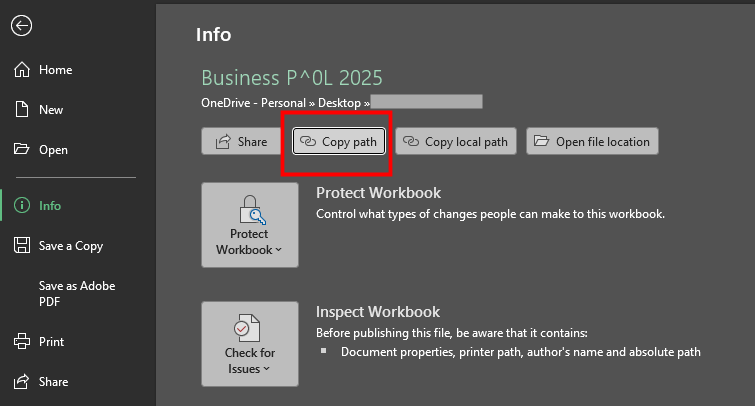Image resolution: width=755 pixels, height=406 pixels.
Task: Click the Business P^0L 2025 title
Action: (292, 78)
